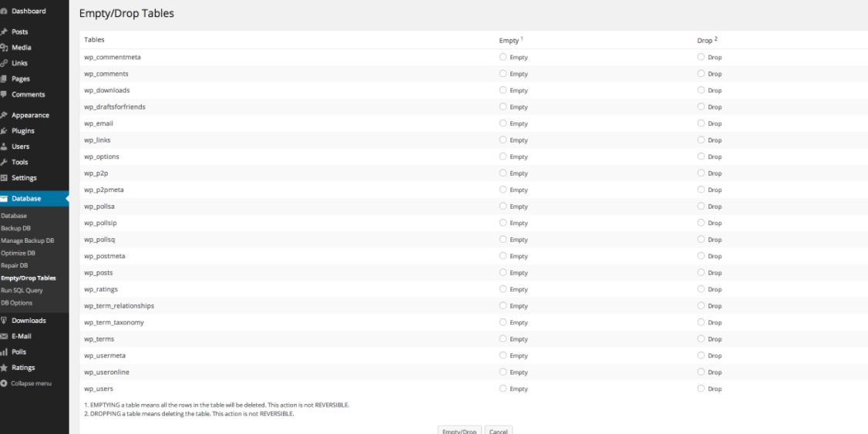Screen dimensions: 868x434
Task: Select Drop for wp_users table
Action: pos(701,389)
